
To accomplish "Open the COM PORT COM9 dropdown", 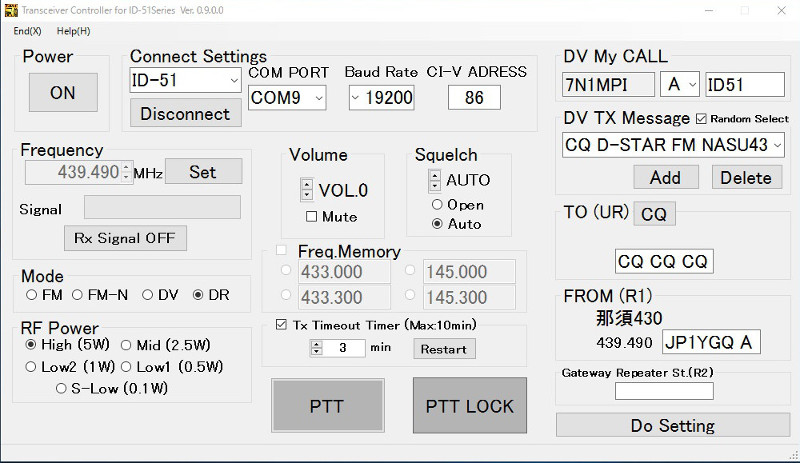I will tap(319, 98).
